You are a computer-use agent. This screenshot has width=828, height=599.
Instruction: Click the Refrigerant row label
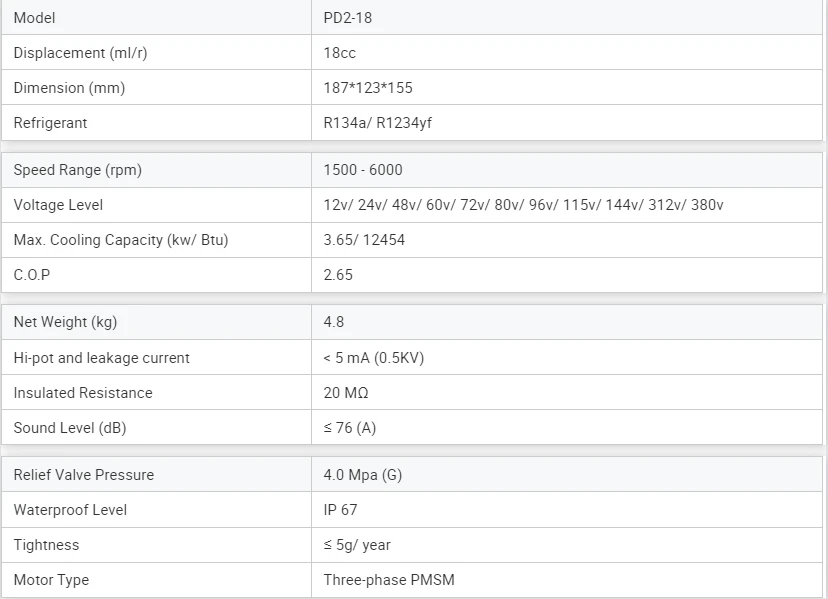click(x=50, y=123)
